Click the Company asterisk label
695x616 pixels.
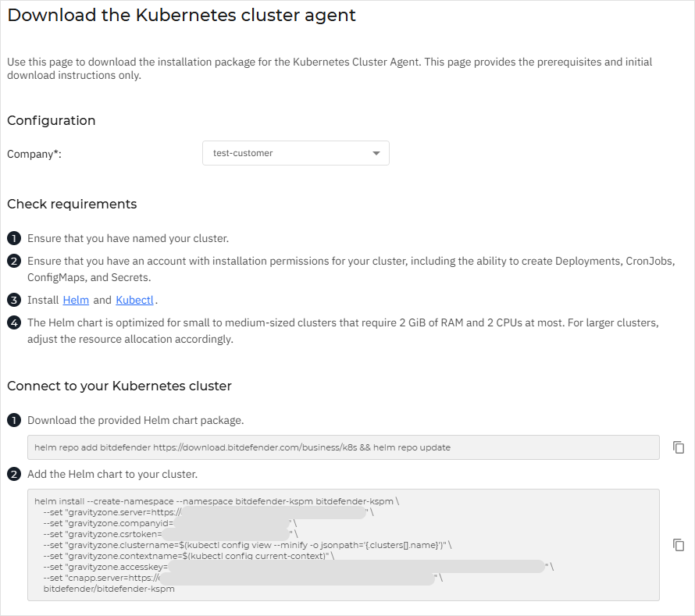34,154
